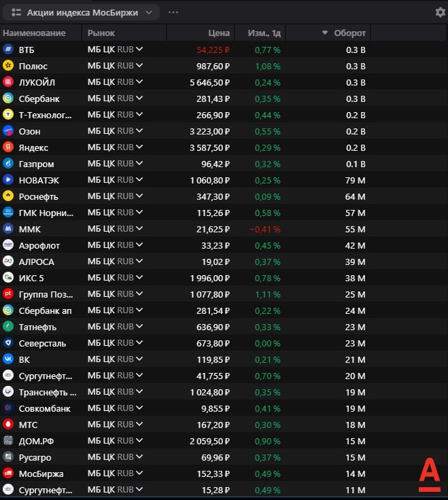Click the Группа Позитив red logo
The image size is (448, 500).
click(x=8, y=293)
